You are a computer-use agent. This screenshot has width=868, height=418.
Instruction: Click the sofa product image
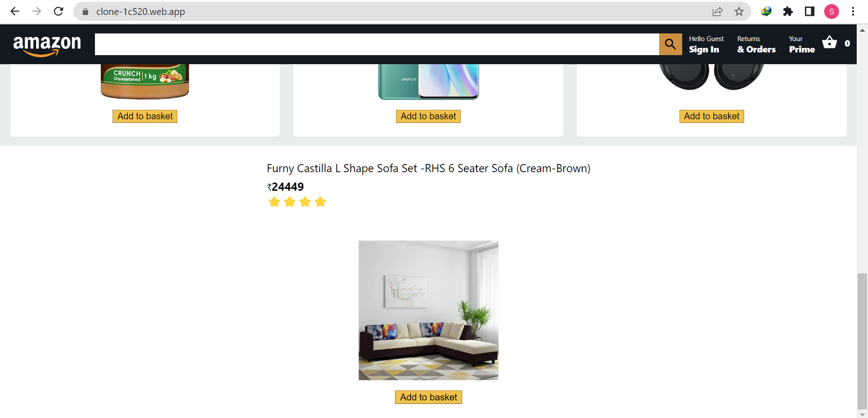429,310
